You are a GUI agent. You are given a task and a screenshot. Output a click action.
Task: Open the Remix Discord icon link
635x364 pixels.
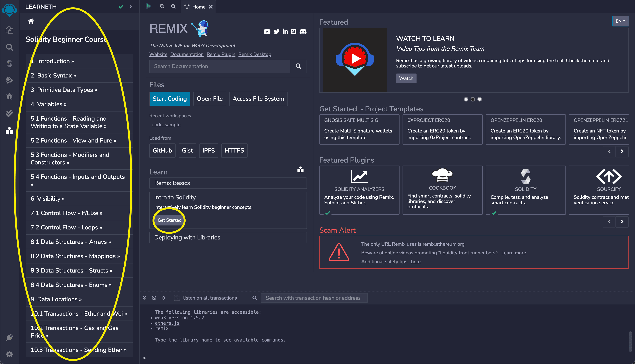coord(303,32)
